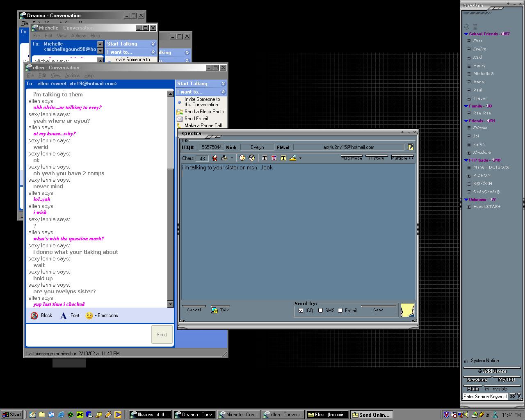Click the red T font color icon
Screen dimensions: 525x420
[x=274, y=158]
